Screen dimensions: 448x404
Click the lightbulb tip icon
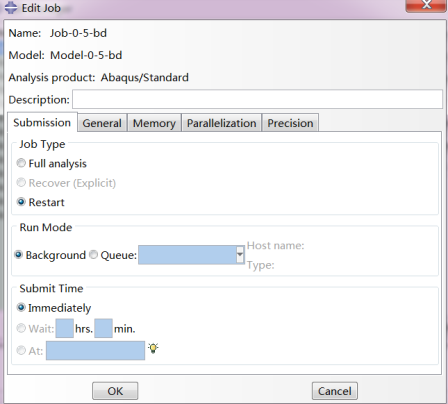153,348
